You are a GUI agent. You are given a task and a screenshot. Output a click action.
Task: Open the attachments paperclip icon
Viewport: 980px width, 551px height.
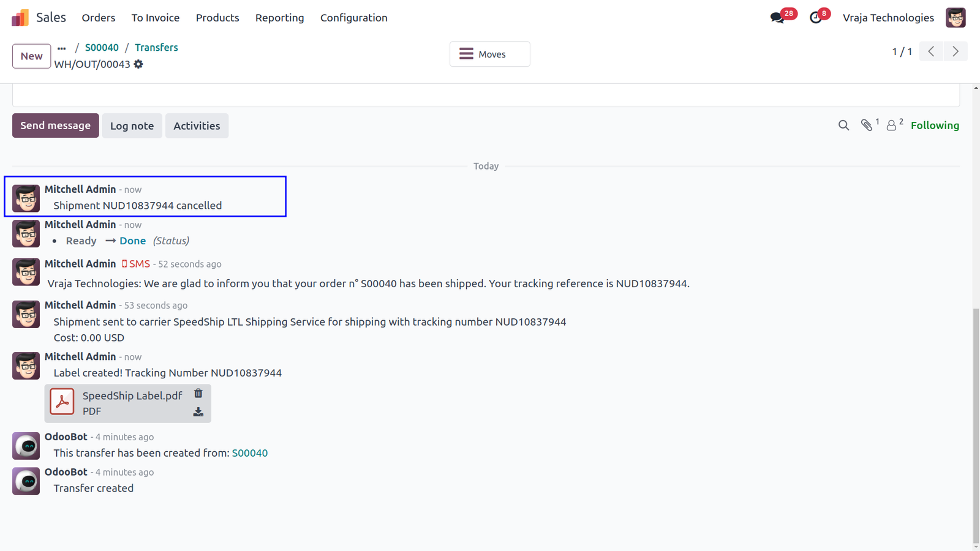coord(867,126)
